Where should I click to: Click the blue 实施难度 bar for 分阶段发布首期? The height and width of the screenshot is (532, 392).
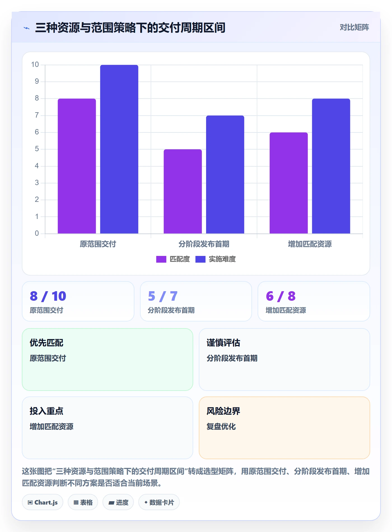[x=225, y=174]
